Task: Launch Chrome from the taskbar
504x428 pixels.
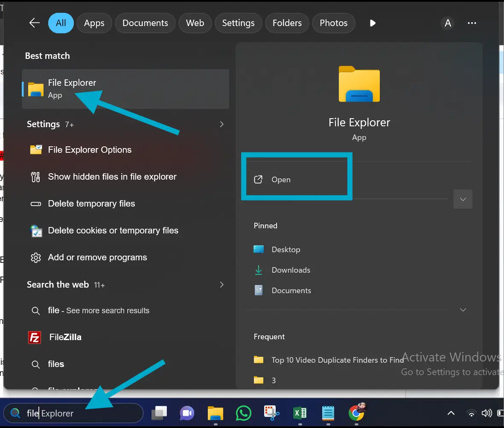Action: click(x=356, y=413)
